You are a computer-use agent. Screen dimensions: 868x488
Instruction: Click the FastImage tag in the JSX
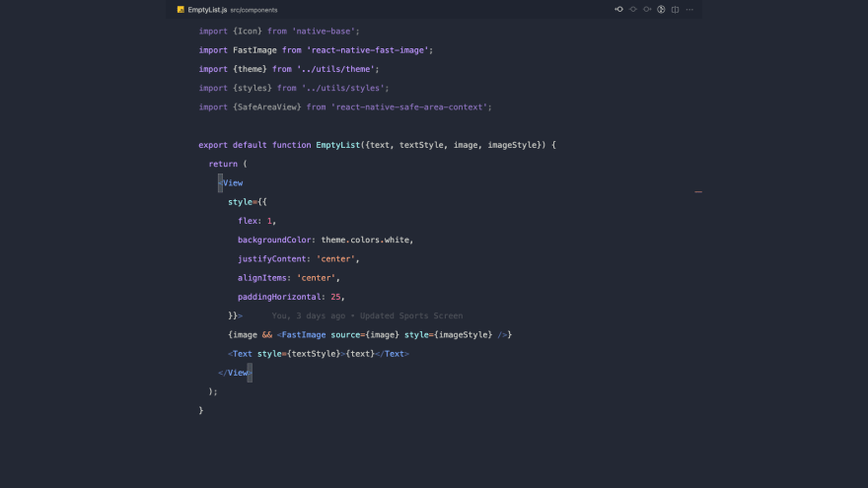(x=304, y=334)
